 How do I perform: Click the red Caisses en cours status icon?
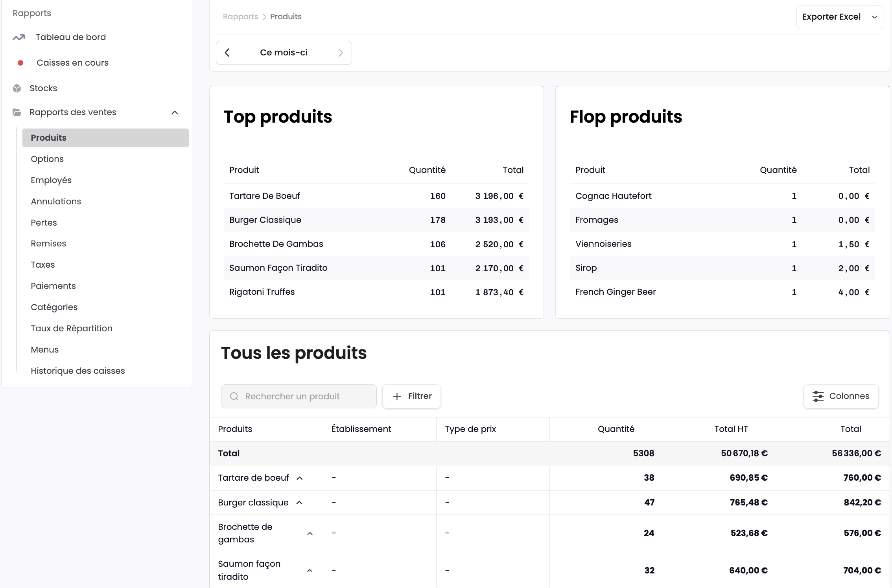point(20,62)
